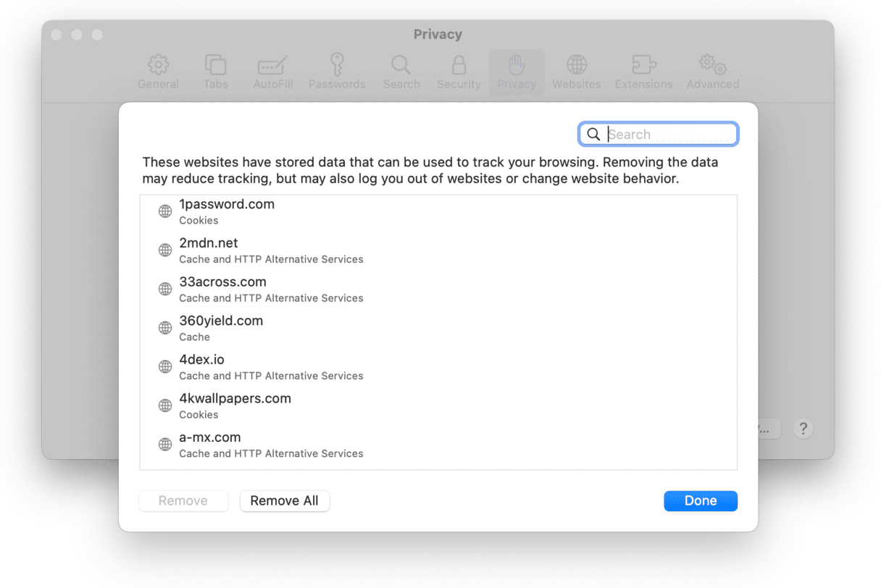Open the General preferences tab
This screenshot has width=881, height=588.
point(158,72)
